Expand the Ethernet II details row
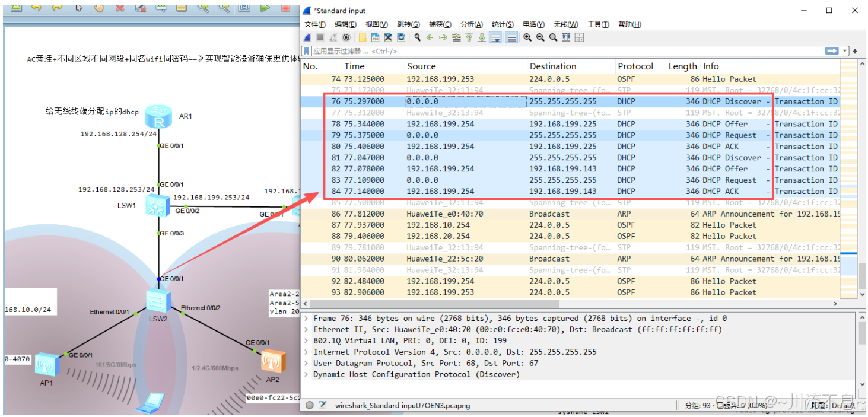Image resolution: width=868 pixels, height=417 pixels. pos(306,330)
